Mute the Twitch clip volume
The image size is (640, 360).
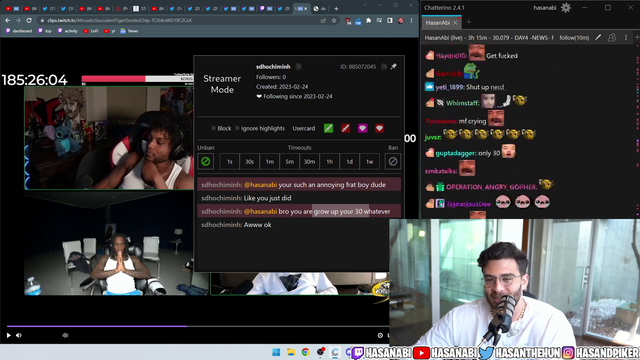19,336
